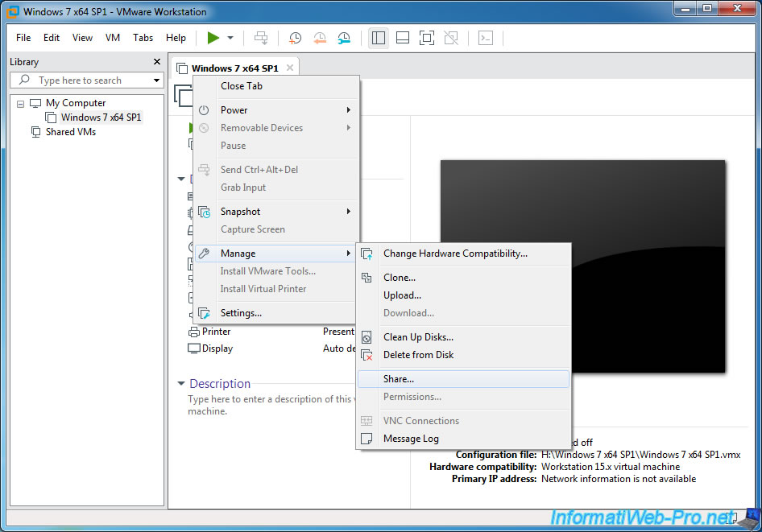The image size is (762, 532).
Task: Select the Printer device row
Action: click(x=271, y=332)
